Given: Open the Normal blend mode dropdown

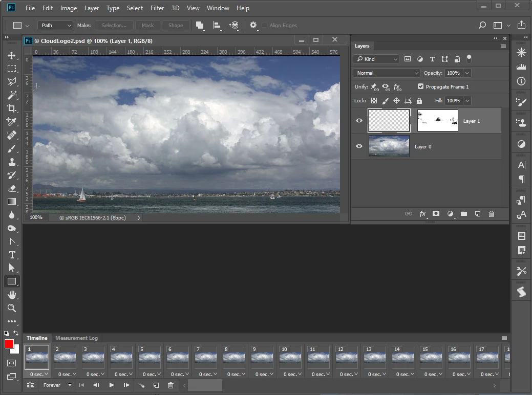Looking at the screenshot, I should 387,73.
